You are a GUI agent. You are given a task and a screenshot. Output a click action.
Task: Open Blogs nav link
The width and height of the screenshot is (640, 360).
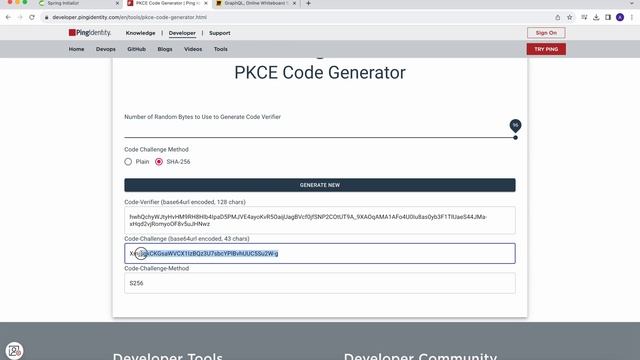tap(165, 49)
